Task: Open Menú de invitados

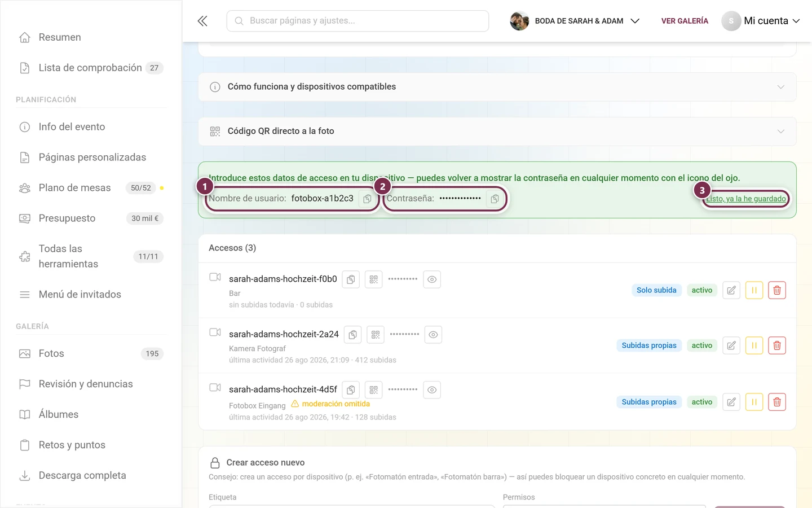Action: click(x=91, y=295)
